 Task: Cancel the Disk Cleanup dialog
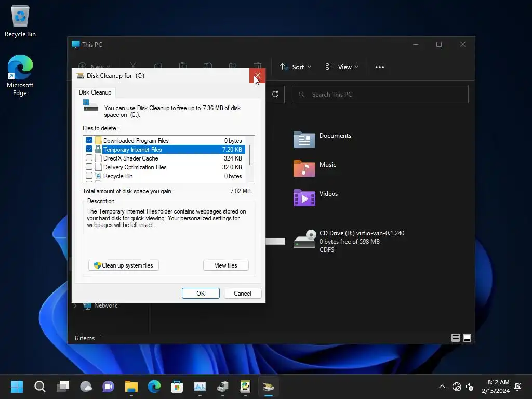242,294
